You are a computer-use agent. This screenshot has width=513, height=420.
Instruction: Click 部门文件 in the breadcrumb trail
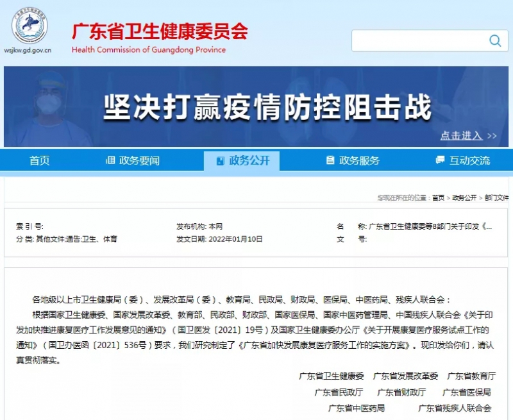496,198
